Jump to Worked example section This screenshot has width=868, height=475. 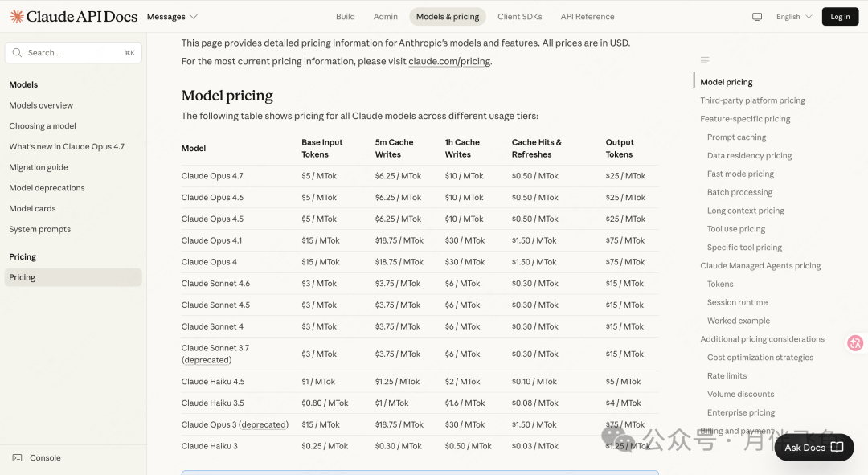739,321
